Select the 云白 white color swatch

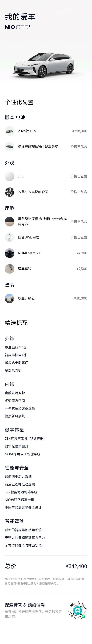9,176
